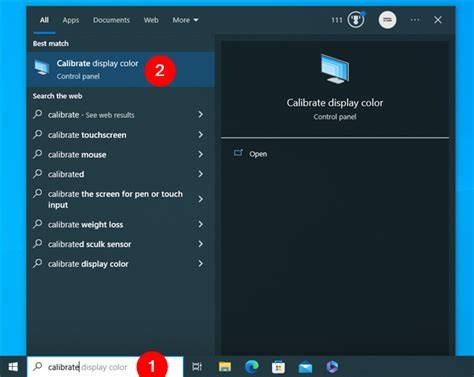Expand the chevron for calibrate the screen for pen
The height and width of the screenshot is (377, 474).
(x=200, y=199)
